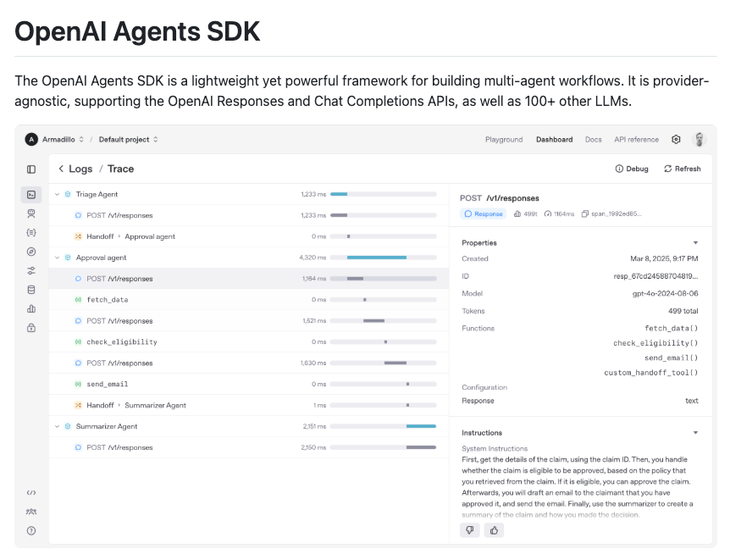
Task: Open the settings gear icon in header
Action: pos(676,140)
